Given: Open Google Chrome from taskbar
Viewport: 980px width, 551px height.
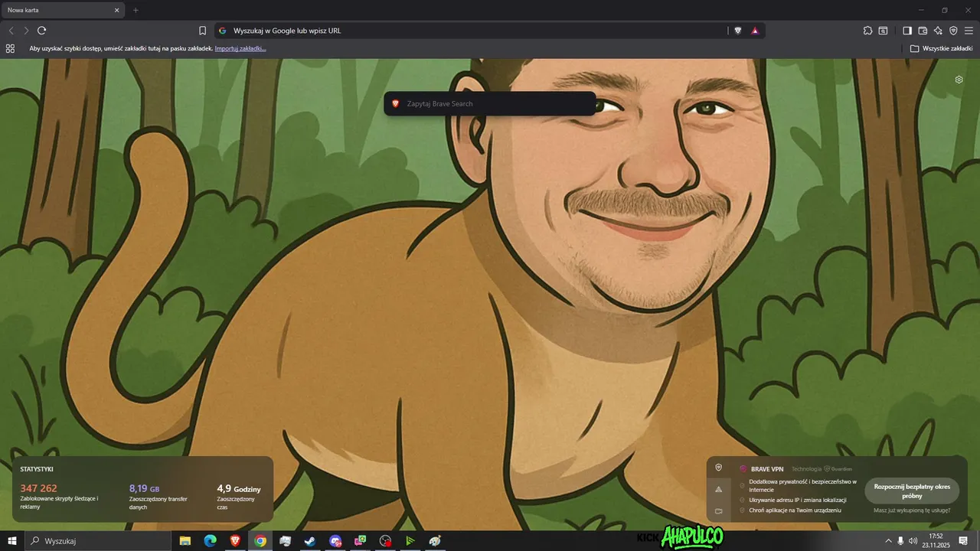Looking at the screenshot, I should [260, 541].
